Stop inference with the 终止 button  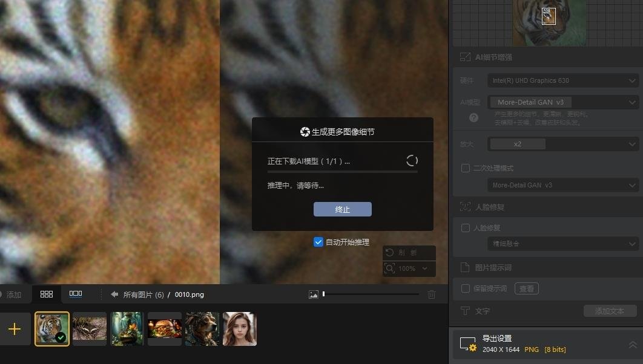(x=343, y=209)
